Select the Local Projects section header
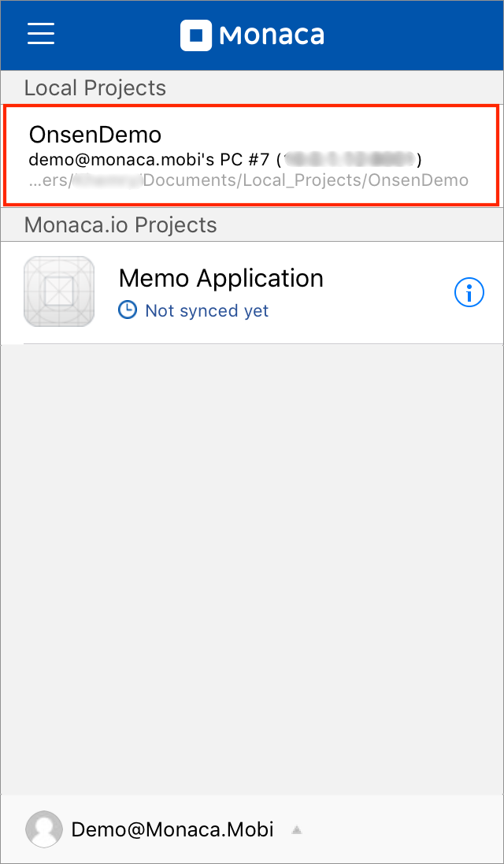This screenshot has width=504, height=864. pos(95,87)
